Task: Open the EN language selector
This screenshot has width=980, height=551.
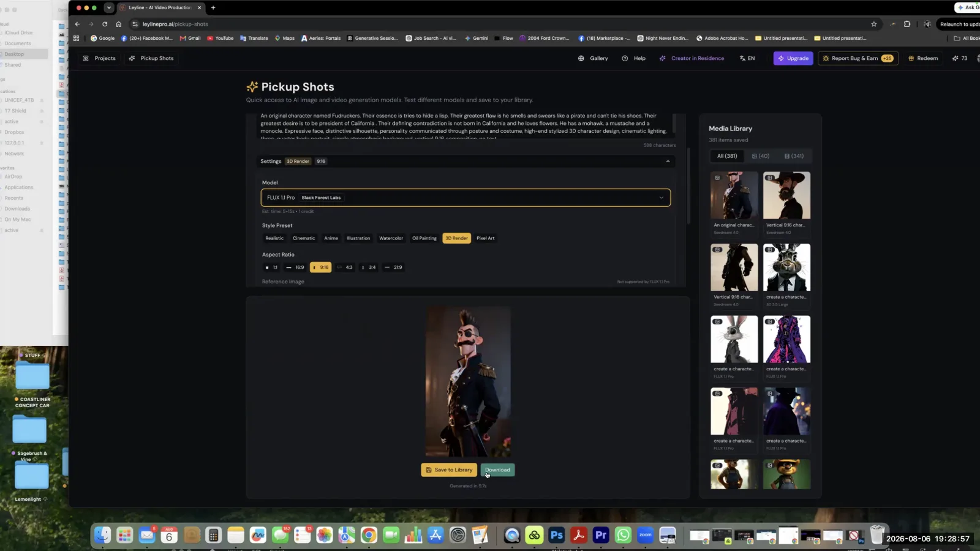Action: pyautogui.click(x=747, y=58)
